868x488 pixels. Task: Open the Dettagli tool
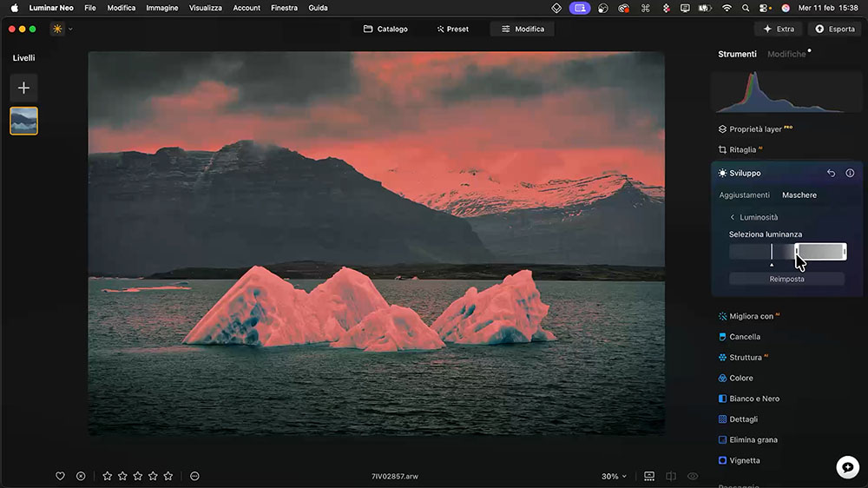coord(738,419)
